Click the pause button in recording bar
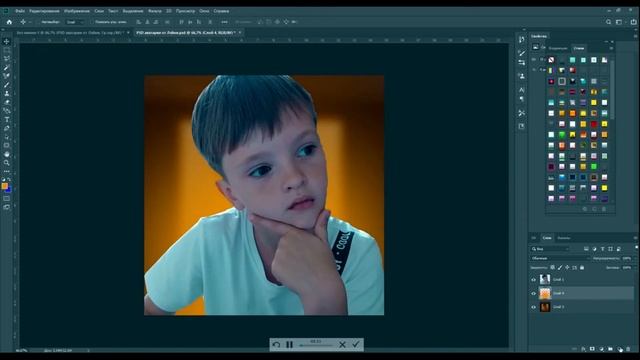The image size is (640, 360). [x=289, y=345]
